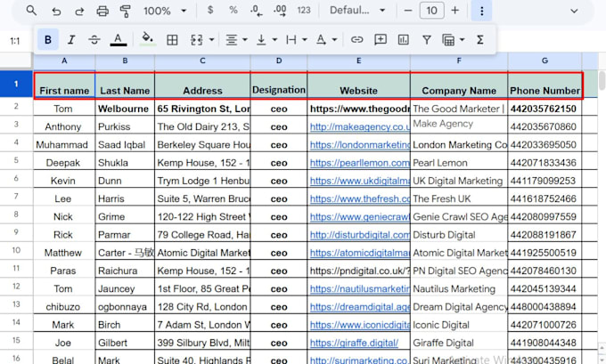This screenshot has height=364, width=606.
Task: Open the text color picker
Action: (119, 39)
